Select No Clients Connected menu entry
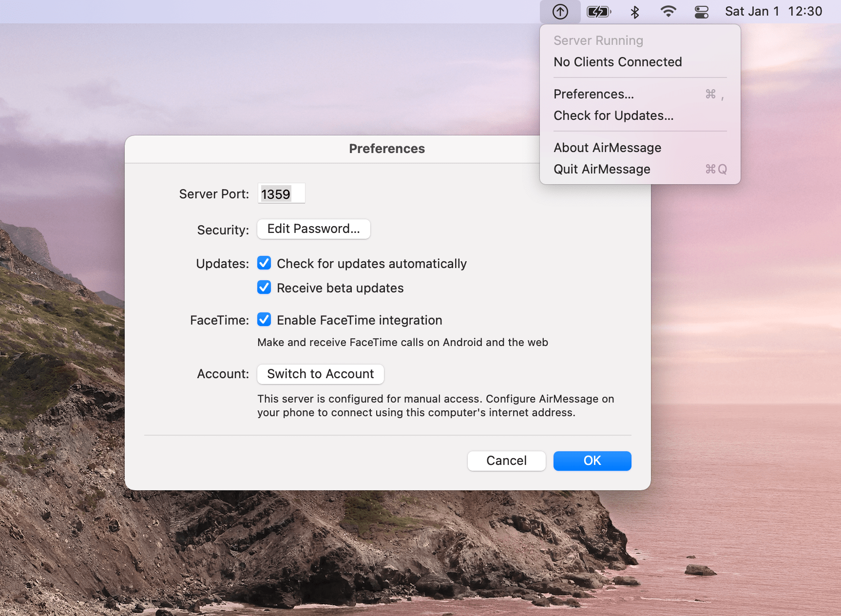This screenshot has height=616, width=841. tap(640, 62)
